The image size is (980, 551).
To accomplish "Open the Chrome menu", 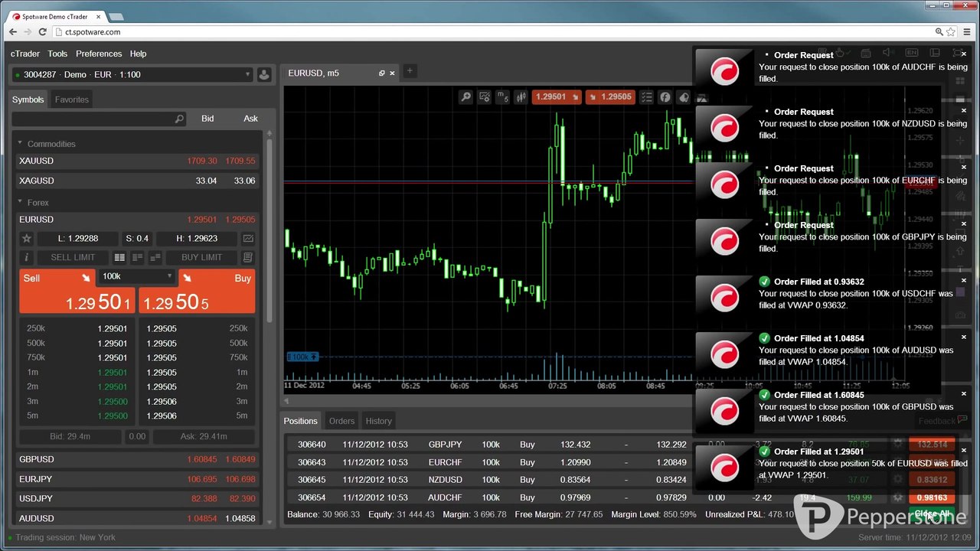I will click(967, 32).
